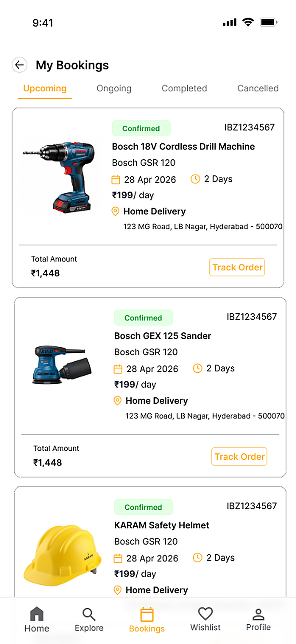This screenshot has height=644, width=296.
Task: Tap the clock icon on helmet booking
Action: pos(197,558)
